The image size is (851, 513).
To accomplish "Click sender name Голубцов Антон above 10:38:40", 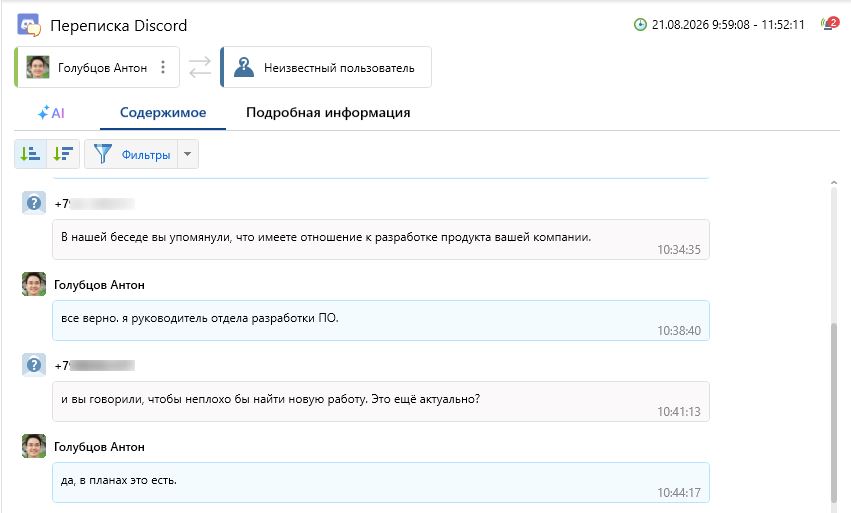I will (99, 285).
